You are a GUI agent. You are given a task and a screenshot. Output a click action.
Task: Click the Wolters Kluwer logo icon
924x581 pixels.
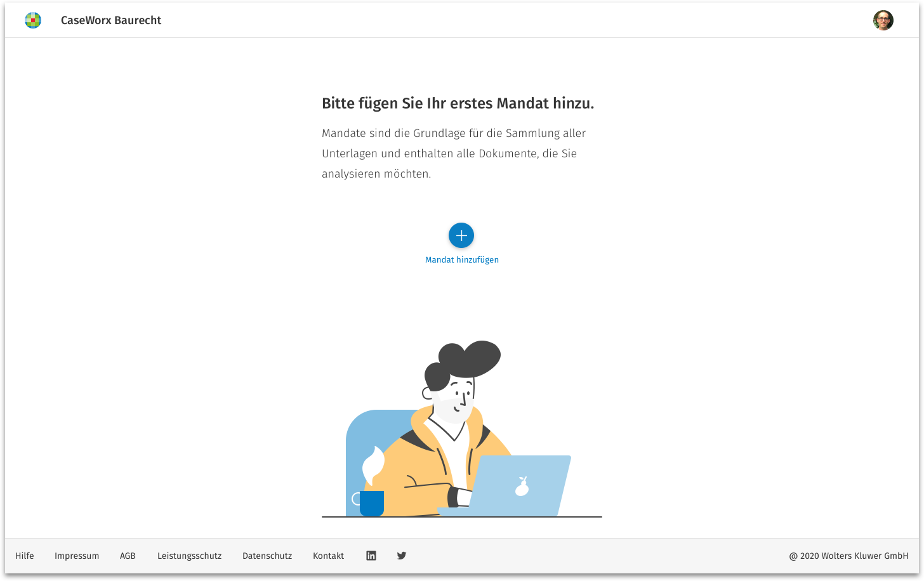click(33, 20)
